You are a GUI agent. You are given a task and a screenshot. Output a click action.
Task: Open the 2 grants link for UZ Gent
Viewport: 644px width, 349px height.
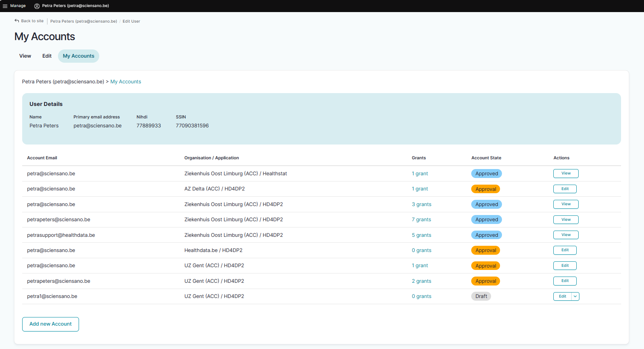[421, 281]
